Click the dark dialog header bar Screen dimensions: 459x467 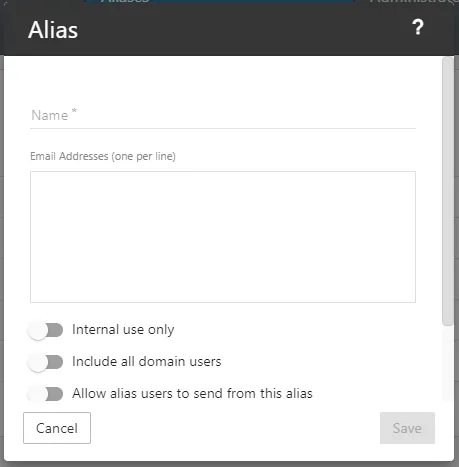229,30
